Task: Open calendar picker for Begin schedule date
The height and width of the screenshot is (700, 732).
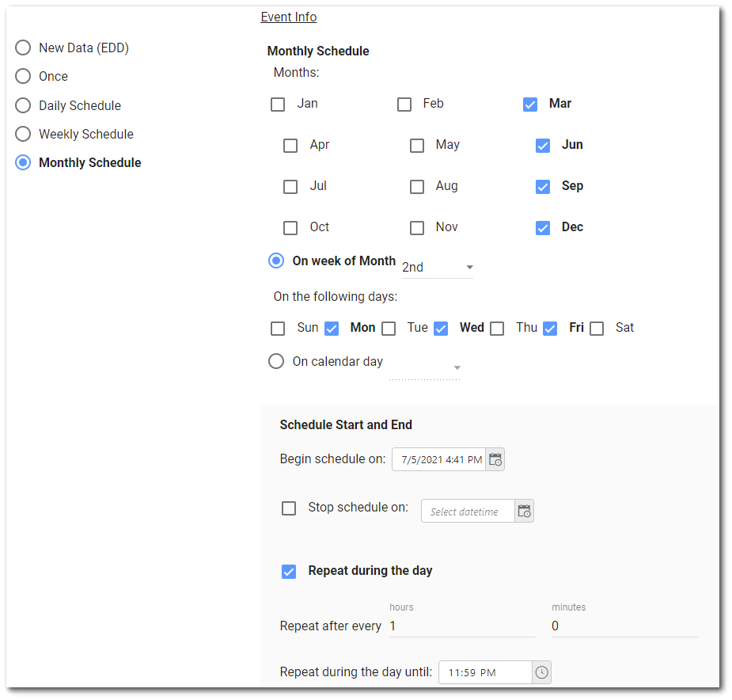Action: [x=495, y=459]
